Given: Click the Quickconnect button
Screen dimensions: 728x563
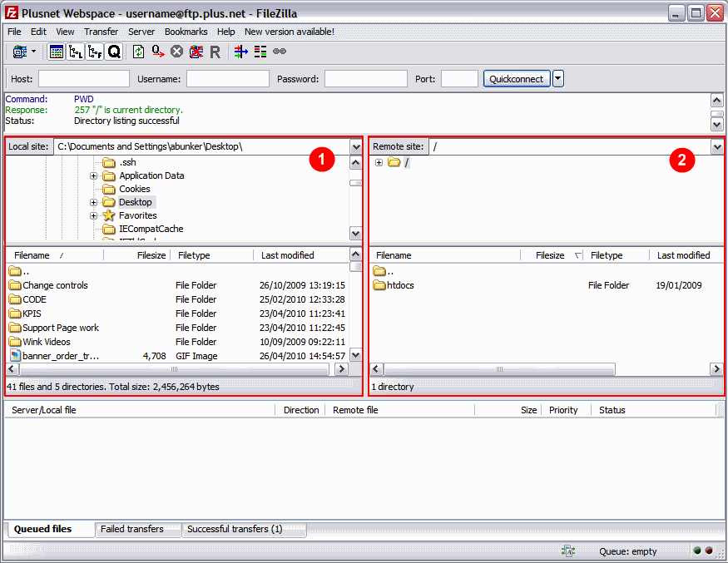Looking at the screenshot, I should pyautogui.click(x=517, y=79).
